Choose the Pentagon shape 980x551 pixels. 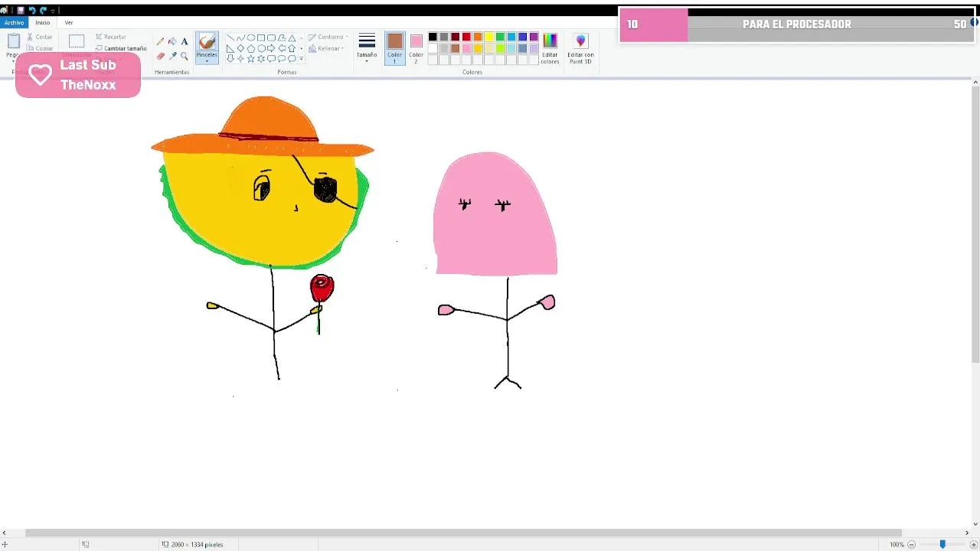click(x=250, y=48)
